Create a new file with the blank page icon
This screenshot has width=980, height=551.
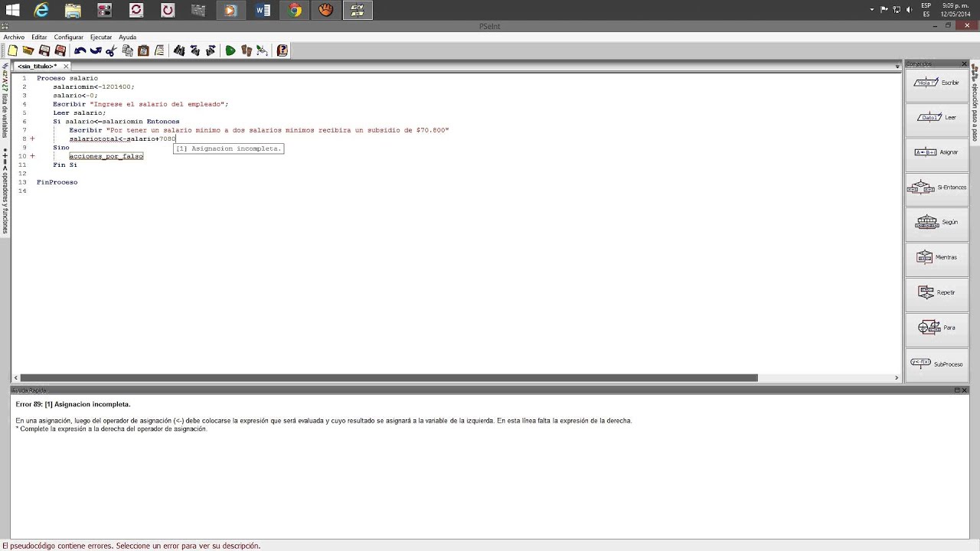[x=13, y=51]
